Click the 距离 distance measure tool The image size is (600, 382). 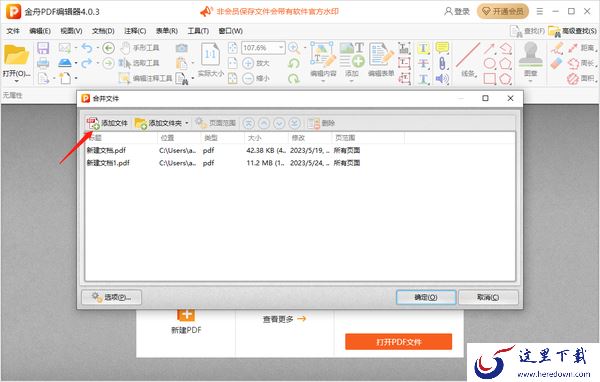coord(581,48)
